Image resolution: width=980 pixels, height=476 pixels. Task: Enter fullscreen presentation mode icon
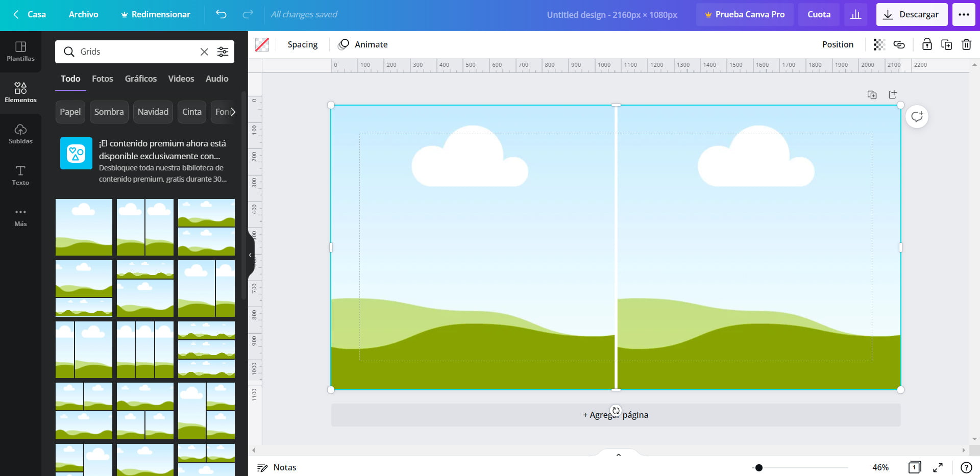click(x=938, y=467)
